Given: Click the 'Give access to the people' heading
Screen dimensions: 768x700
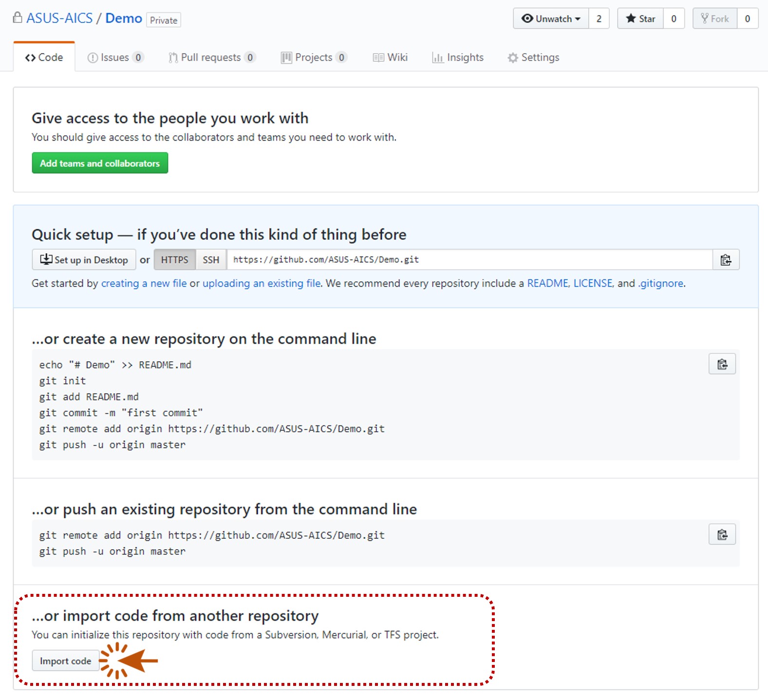Looking at the screenshot, I should pos(170,118).
